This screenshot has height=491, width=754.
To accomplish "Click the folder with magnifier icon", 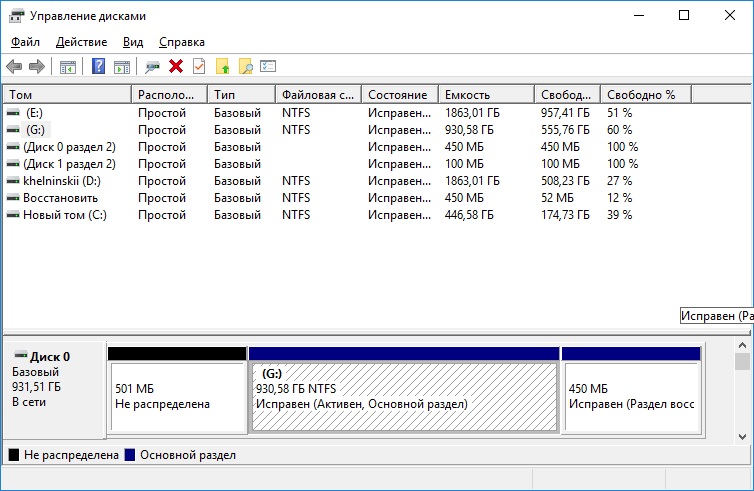I will point(246,66).
